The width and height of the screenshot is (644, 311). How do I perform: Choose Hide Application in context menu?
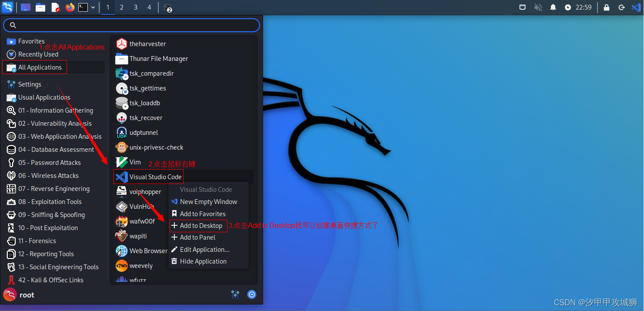(x=208, y=261)
